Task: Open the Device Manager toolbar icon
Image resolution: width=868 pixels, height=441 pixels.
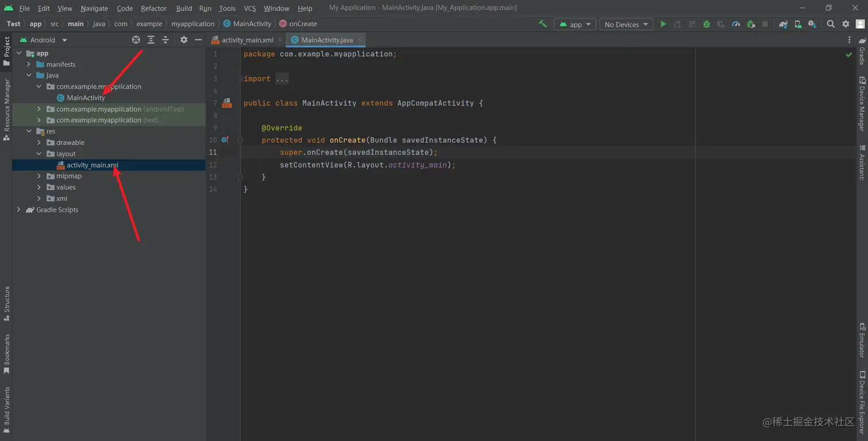Action: [x=798, y=24]
